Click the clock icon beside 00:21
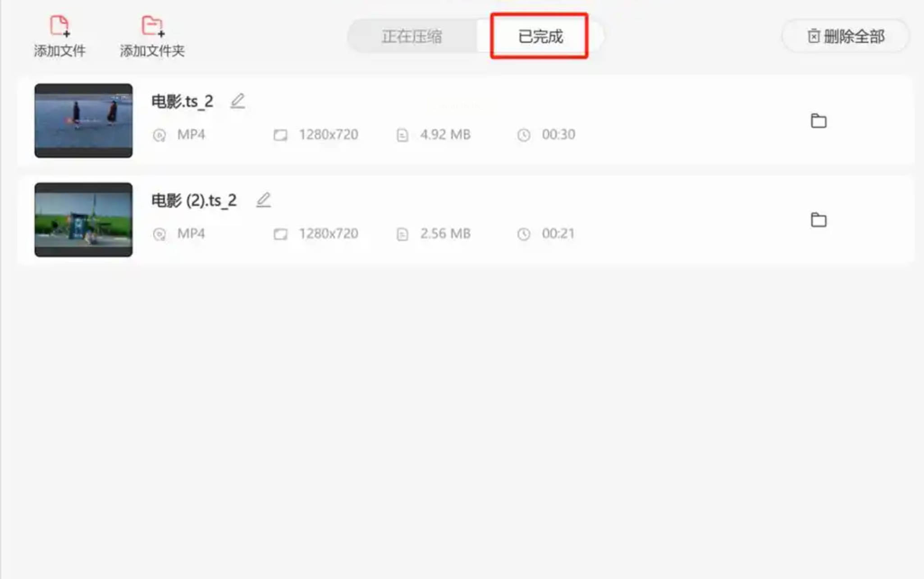This screenshot has height=579, width=924. 523,234
